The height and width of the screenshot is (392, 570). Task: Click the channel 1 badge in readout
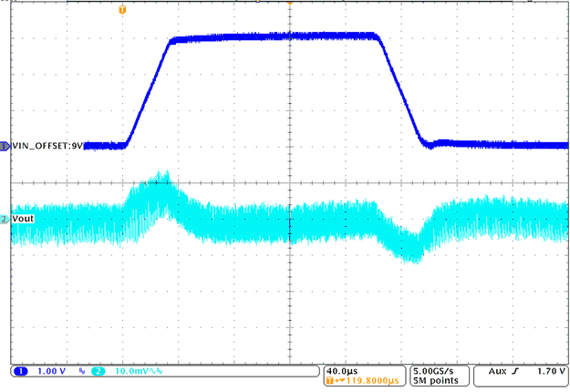pos(21,373)
